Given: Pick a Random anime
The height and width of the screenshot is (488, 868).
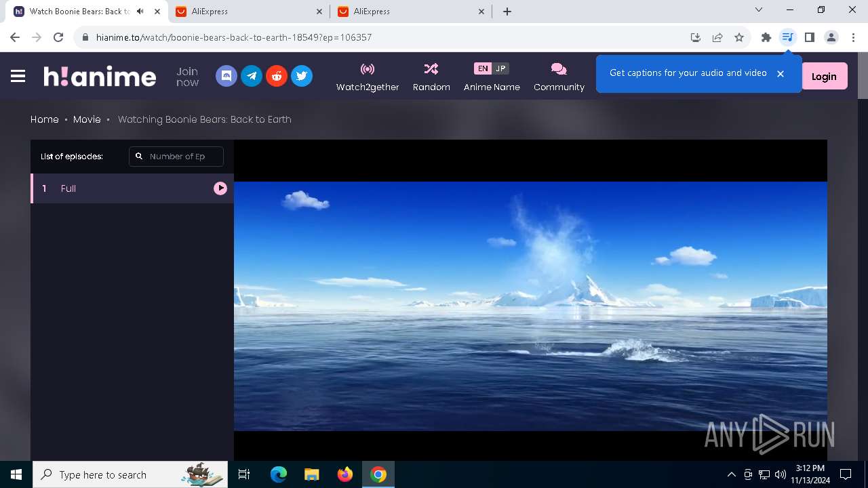Looking at the screenshot, I should (x=431, y=77).
